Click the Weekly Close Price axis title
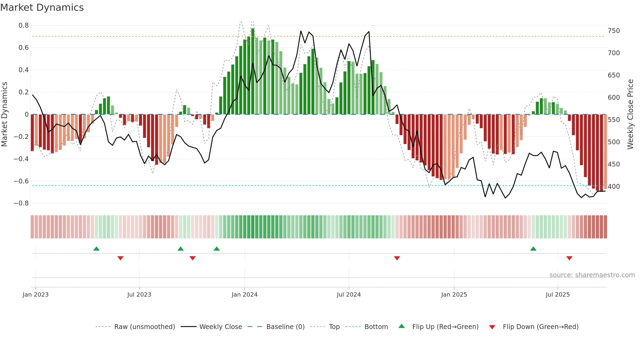This screenshot has width=644, height=362. [x=630, y=114]
